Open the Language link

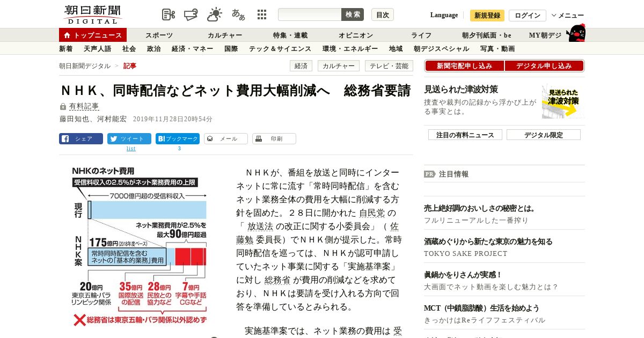pyautogui.click(x=444, y=15)
